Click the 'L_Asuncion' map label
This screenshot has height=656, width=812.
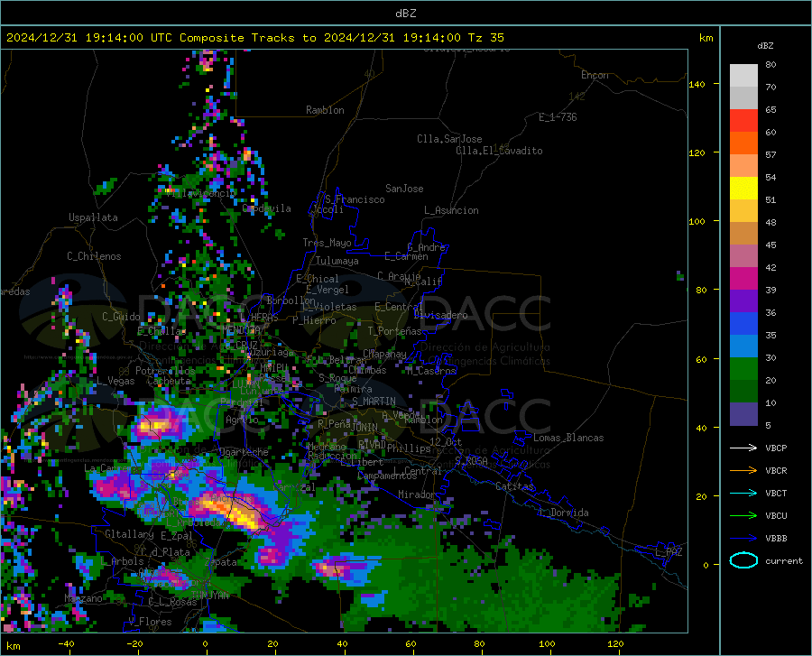click(451, 210)
